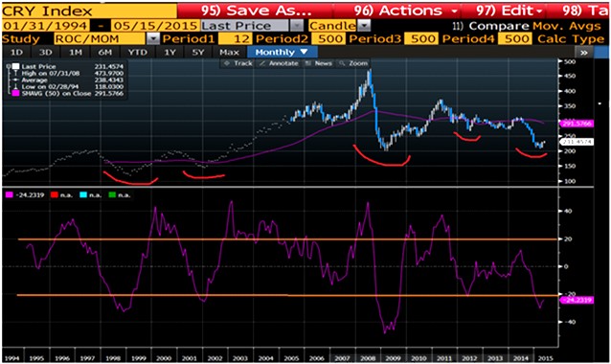Open the Actions menu

(406, 11)
